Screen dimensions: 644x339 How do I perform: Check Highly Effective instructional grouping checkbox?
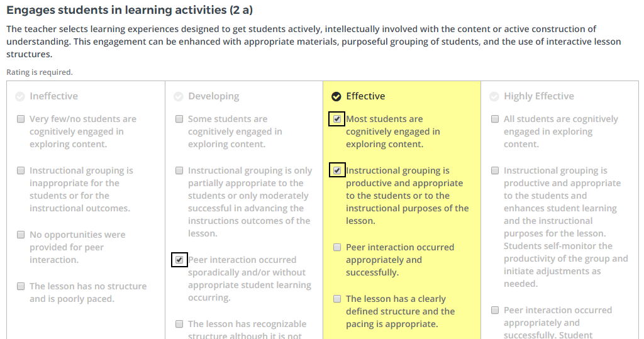click(x=495, y=170)
